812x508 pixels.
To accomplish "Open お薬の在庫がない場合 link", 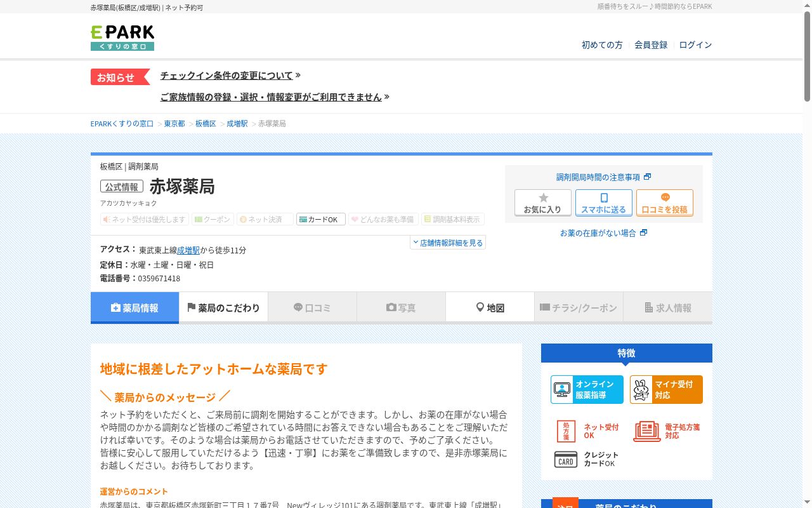I will (x=598, y=233).
